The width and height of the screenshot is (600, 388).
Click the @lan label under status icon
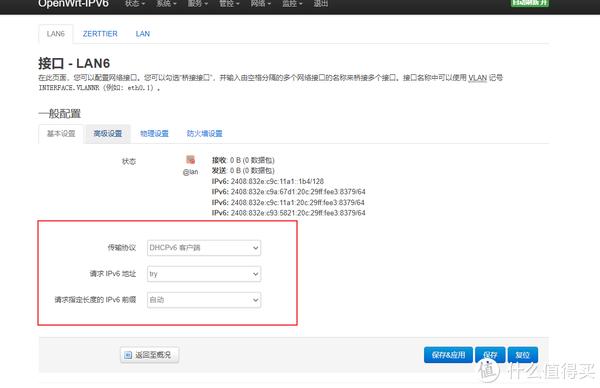tap(190, 172)
